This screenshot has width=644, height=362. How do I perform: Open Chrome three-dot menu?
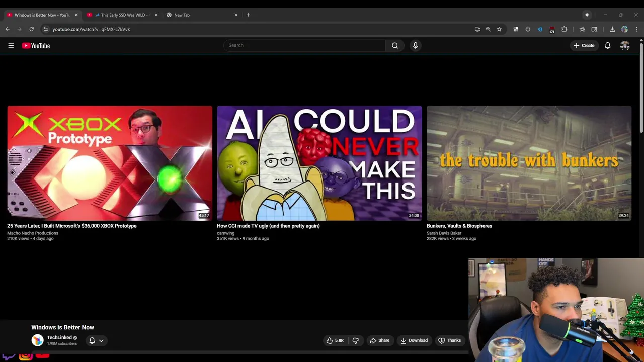[x=636, y=29]
